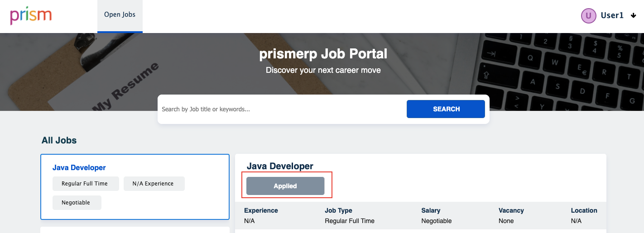
Task: Click the User1 account name
Action: [612, 16]
